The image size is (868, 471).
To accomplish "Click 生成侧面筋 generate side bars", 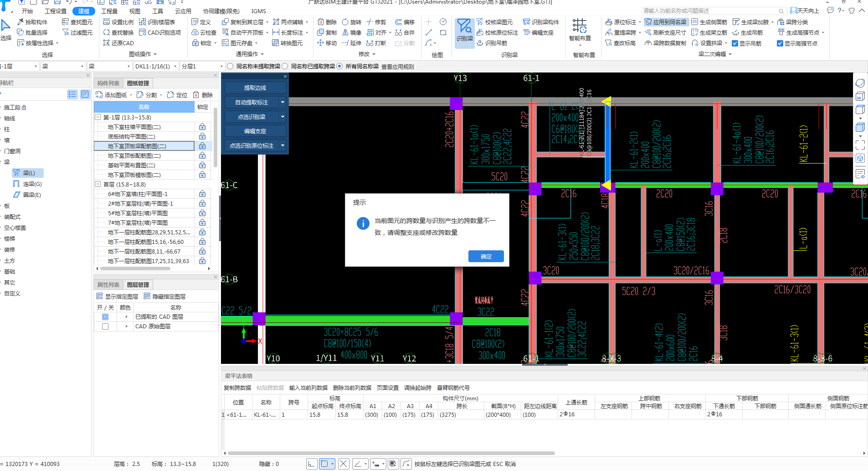I will tap(709, 22).
